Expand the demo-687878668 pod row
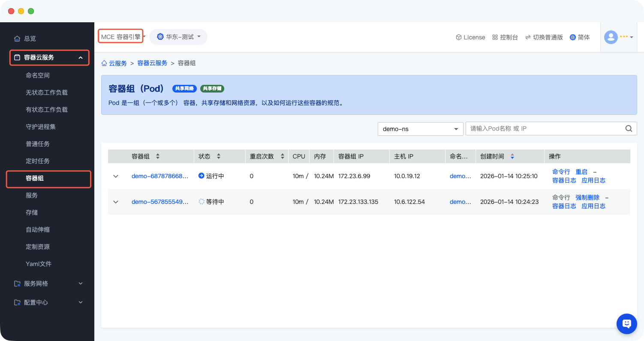644x341 pixels. (x=116, y=176)
